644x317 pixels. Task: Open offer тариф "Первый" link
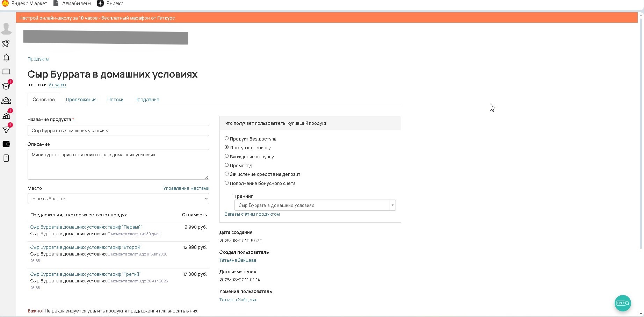coord(86,227)
